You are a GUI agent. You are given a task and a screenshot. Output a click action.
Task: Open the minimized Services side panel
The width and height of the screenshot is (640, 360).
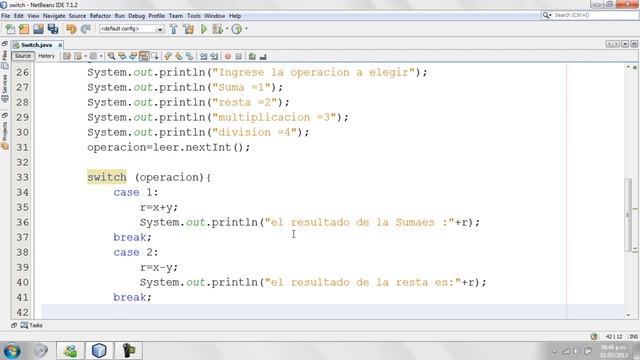coord(5,88)
